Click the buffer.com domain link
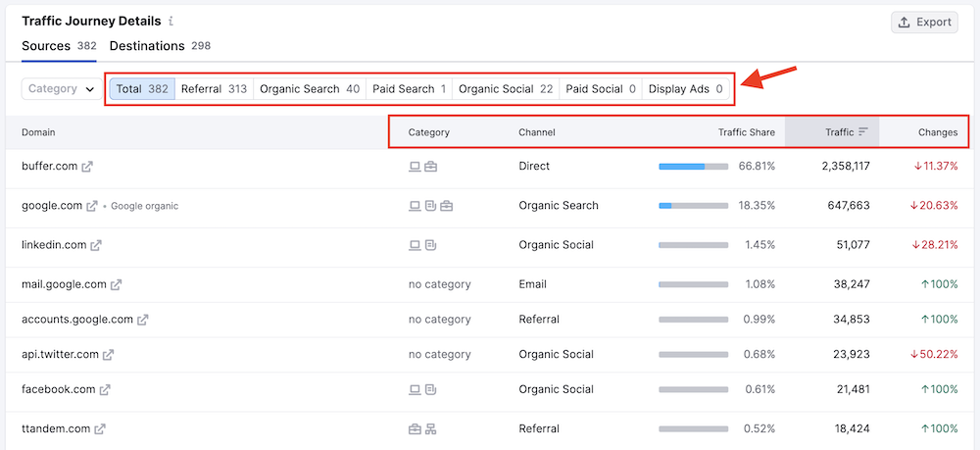980x450 pixels. pyautogui.click(x=49, y=167)
